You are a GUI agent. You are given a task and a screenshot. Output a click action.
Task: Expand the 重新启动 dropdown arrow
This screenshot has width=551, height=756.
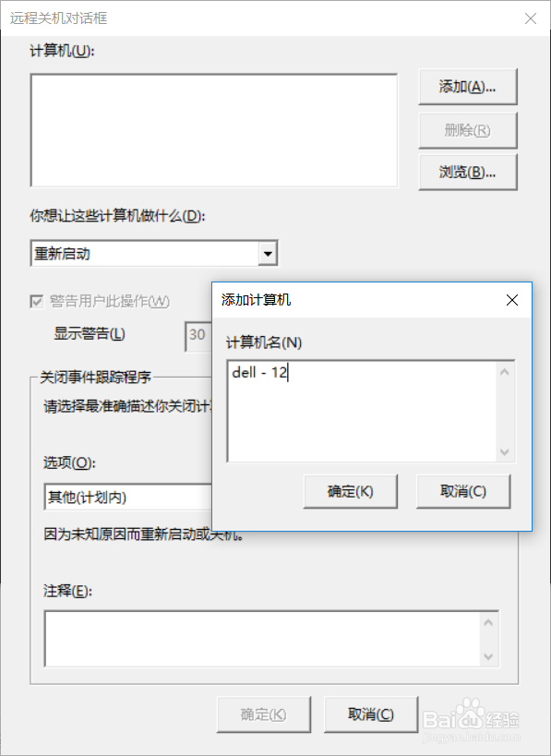[268, 253]
